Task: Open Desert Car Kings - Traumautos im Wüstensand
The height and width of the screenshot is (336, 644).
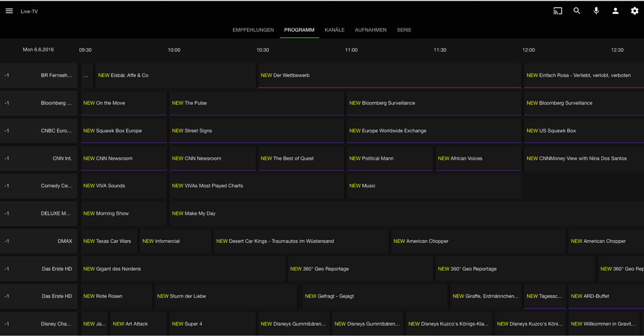Action: [x=301, y=241]
